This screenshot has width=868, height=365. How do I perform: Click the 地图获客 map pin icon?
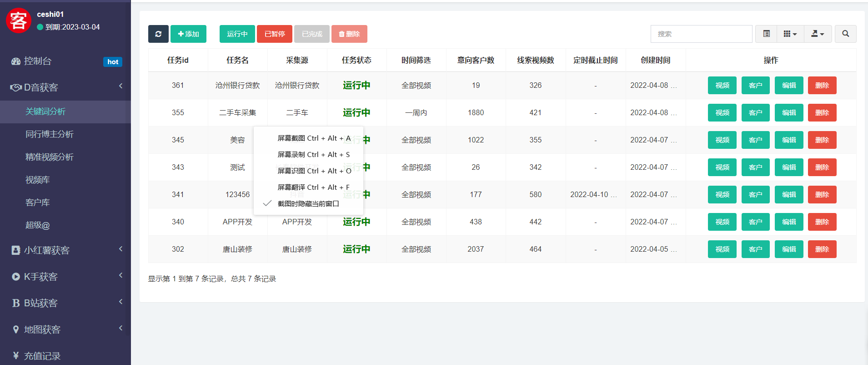(16, 330)
